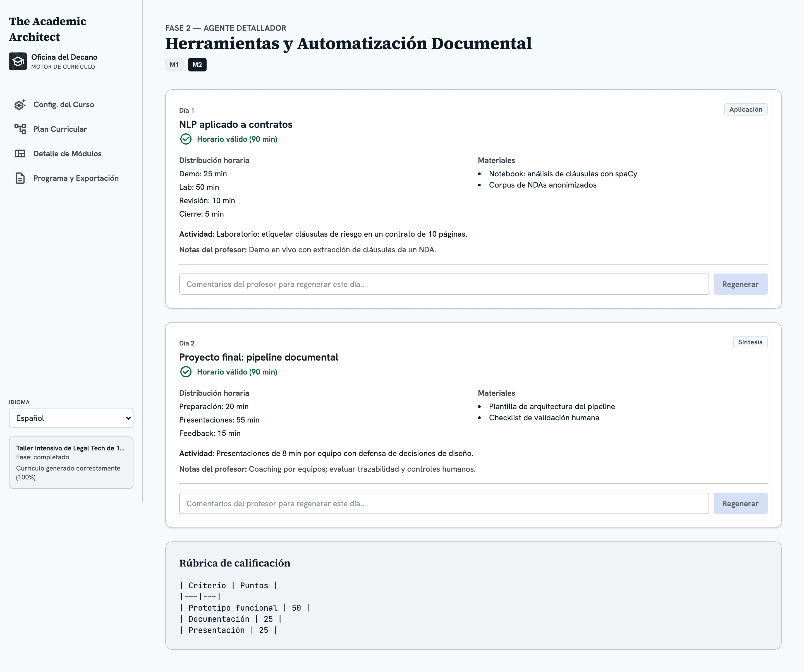
Task: Open Config. del Curso section
Action: coord(71,104)
